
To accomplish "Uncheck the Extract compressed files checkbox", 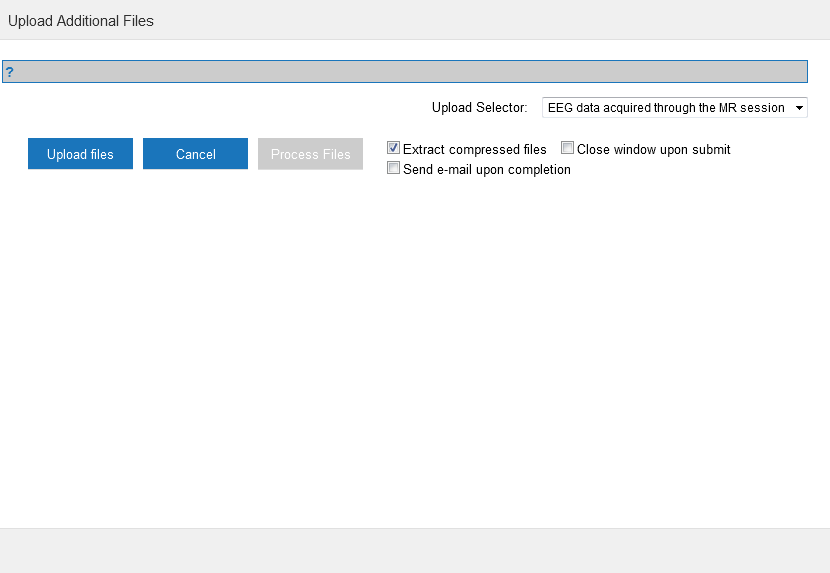I will coord(394,148).
